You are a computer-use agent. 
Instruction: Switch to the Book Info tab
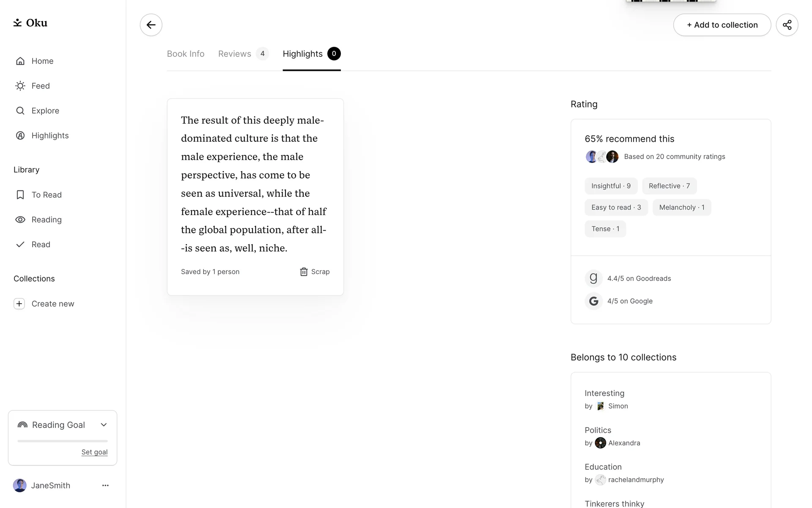[186, 54]
